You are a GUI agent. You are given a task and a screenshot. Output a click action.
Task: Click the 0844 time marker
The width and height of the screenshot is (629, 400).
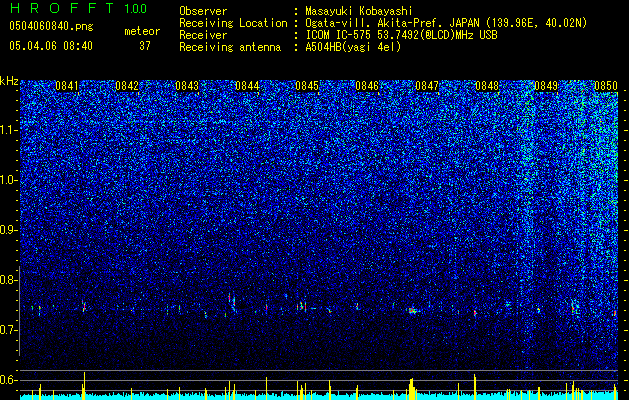247,86
